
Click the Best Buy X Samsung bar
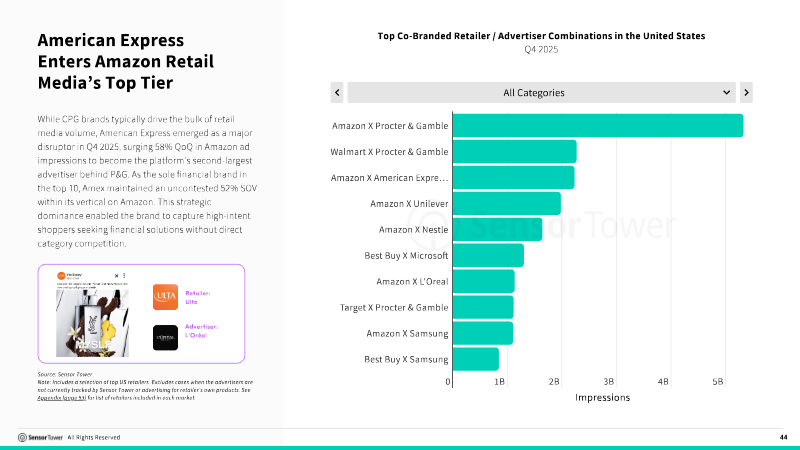(x=476, y=359)
